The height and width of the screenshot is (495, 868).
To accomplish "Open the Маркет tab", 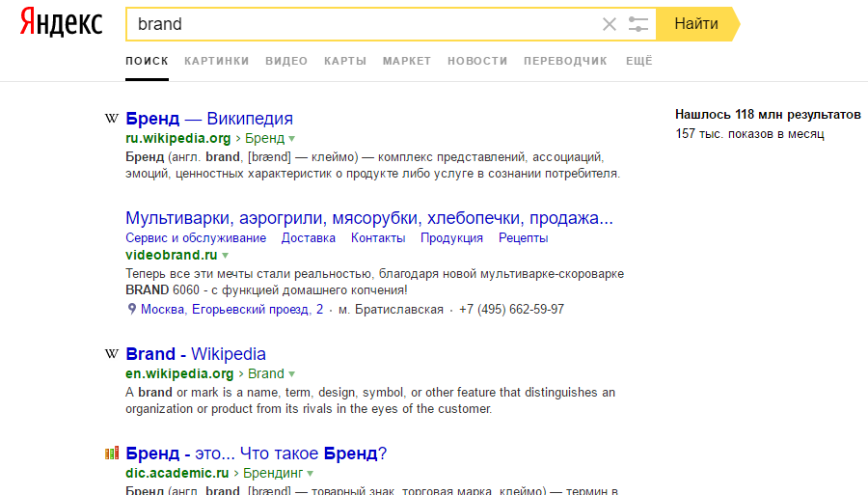I will click(x=407, y=61).
